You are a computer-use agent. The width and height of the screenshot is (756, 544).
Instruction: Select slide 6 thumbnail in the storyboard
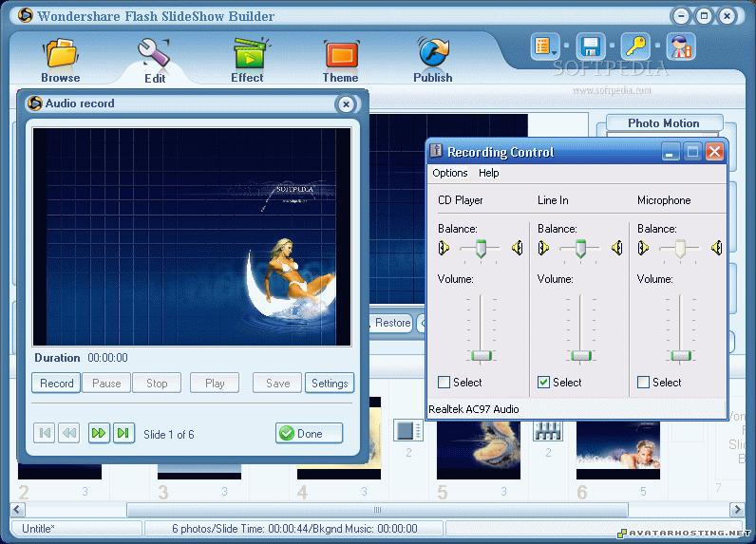point(618,451)
